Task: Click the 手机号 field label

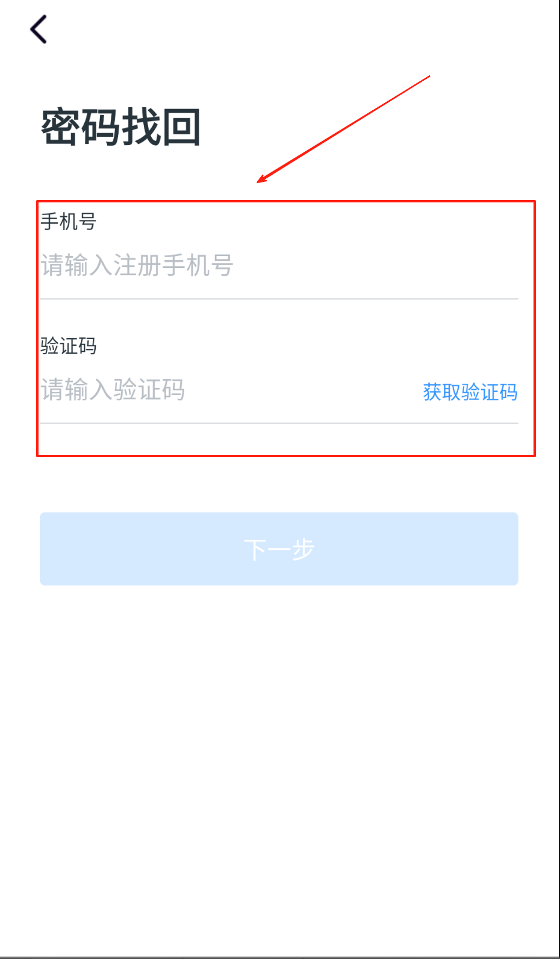Action: coord(69,222)
